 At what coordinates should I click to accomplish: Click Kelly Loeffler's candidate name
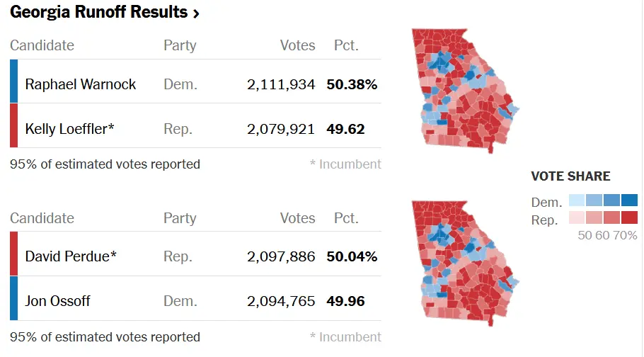[70, 129]
